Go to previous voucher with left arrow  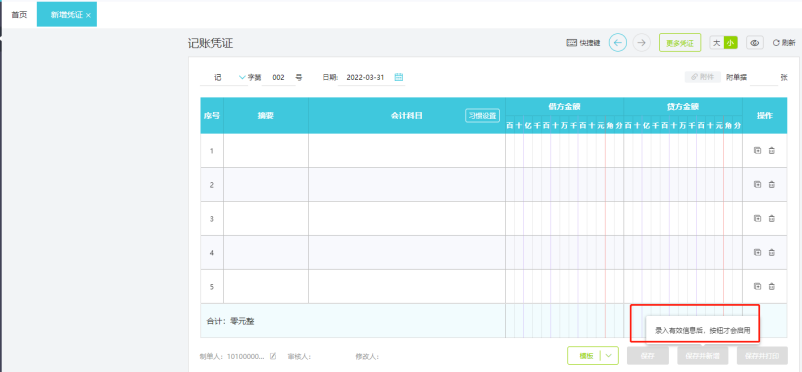[617, 43]
